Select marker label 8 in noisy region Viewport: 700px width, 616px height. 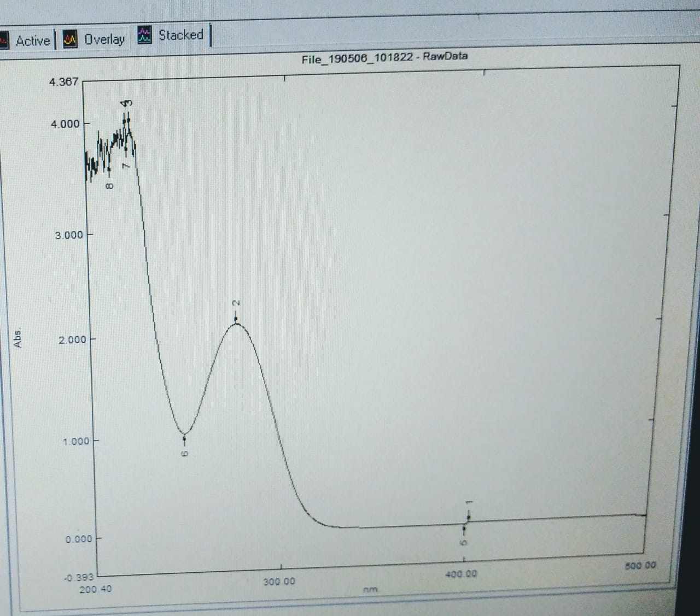109,186
